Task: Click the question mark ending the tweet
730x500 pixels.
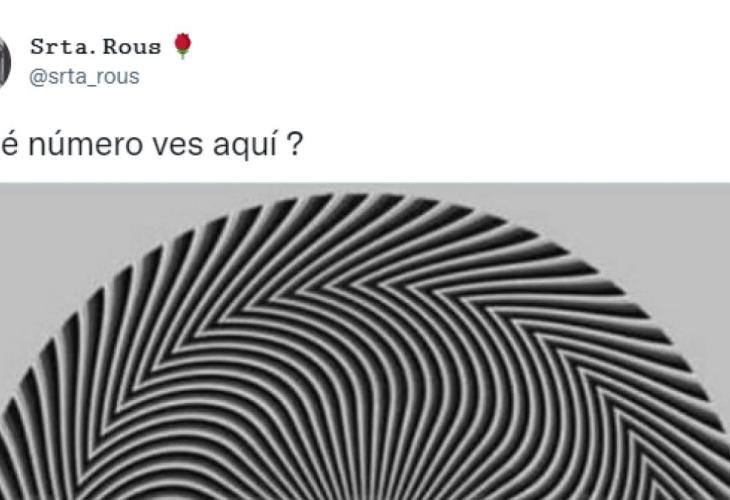Action: click(x=295, y=145)
